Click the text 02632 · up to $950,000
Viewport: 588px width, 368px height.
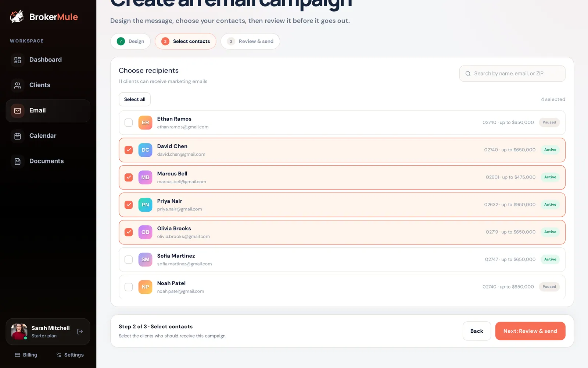click(510, 205)
